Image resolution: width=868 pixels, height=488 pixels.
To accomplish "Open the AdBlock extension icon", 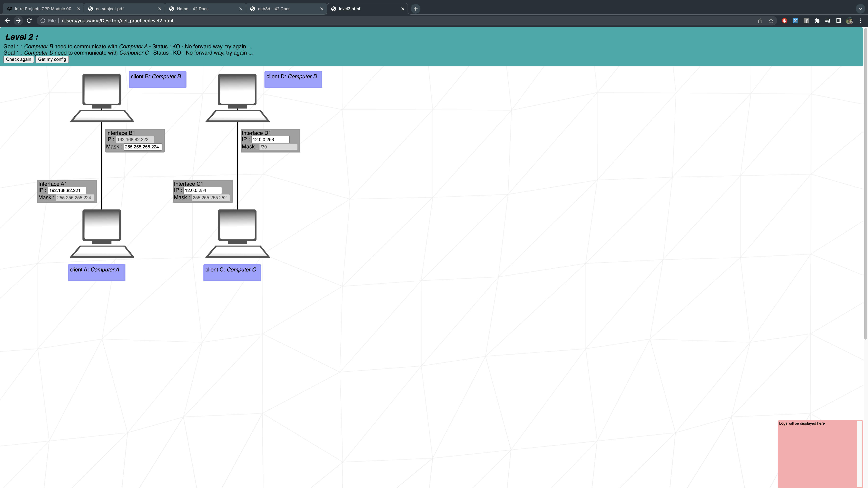I will tap(784, 21).
